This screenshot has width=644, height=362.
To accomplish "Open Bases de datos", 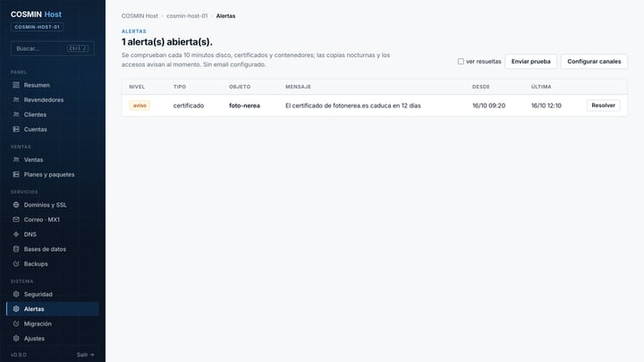I will coord(53,249).
